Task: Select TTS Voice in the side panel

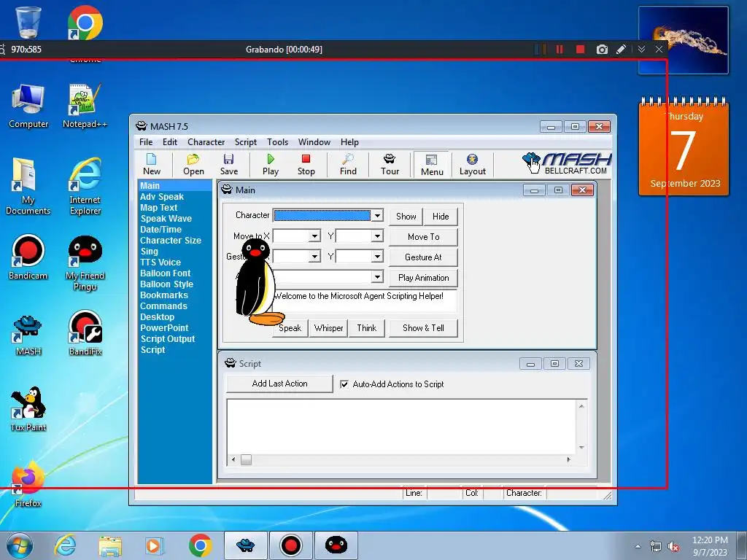Action: [160, 262]
